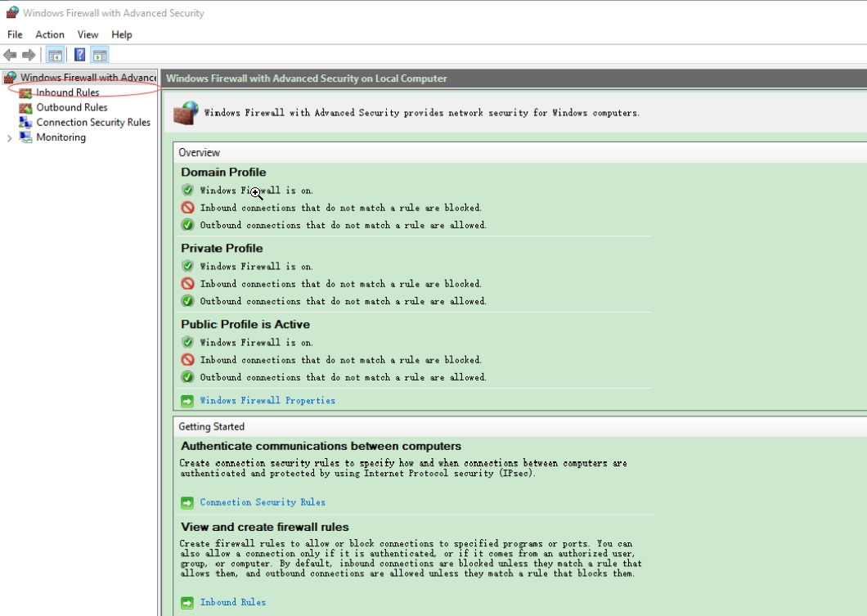Toggle the Show/Hide Action Pane toolbar icon

click(100, 55)
